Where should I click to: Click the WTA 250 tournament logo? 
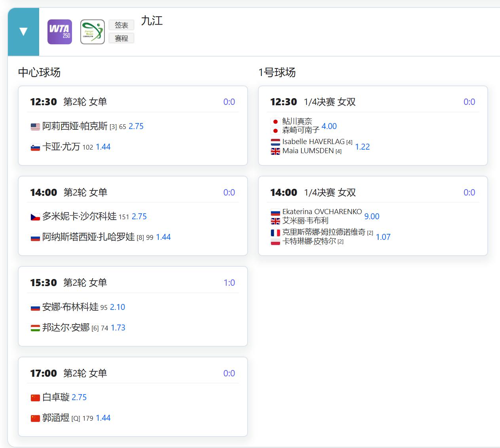coord(59,31)
